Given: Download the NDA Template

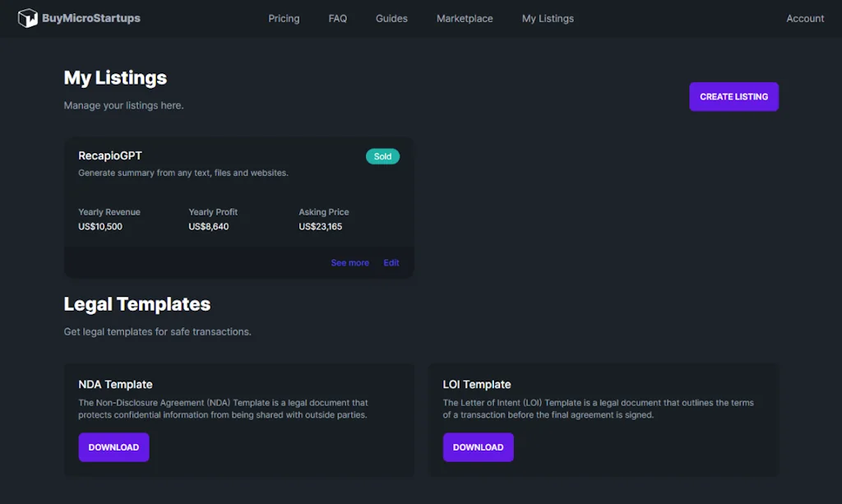Looking at the screenshot, I should click(113, 446).
